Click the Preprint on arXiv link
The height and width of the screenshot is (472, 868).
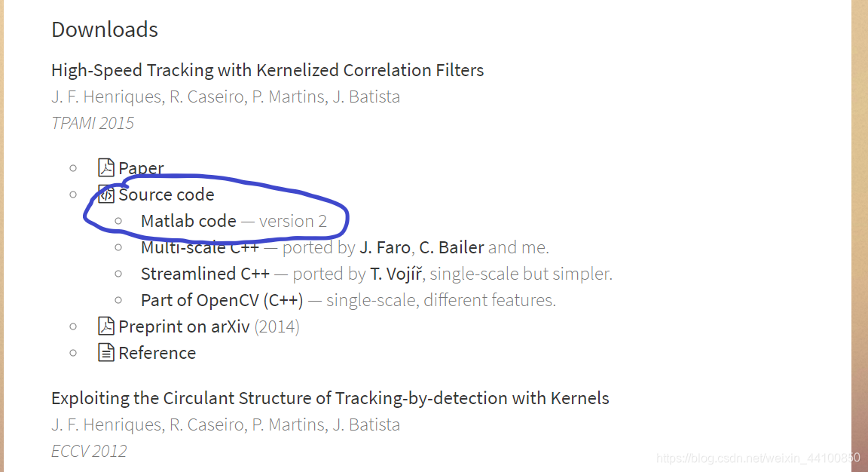coord(182,326)
